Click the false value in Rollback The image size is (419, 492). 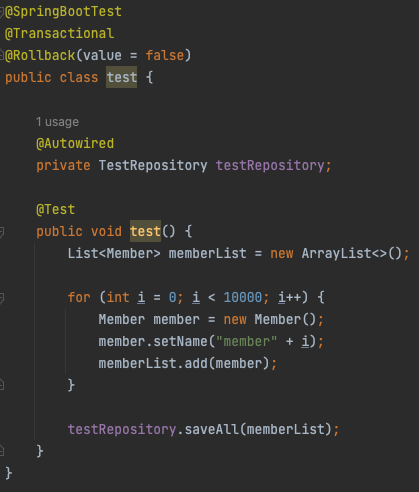point(165,56)
